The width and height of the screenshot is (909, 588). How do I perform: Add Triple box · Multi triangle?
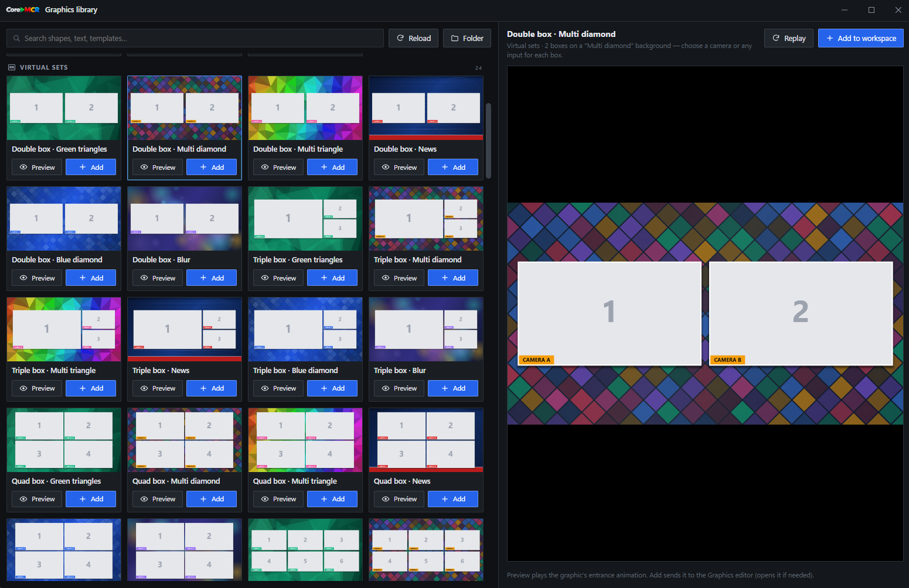tap(91, 388)
